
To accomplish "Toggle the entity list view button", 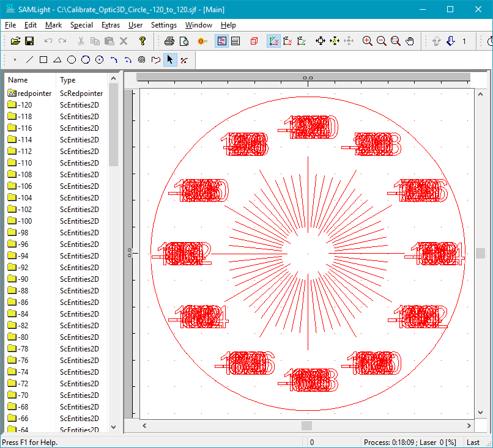I will click(x=221, y=41).
